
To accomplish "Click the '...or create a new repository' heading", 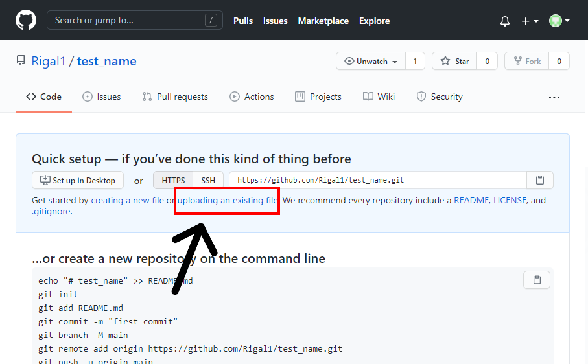I will 178,259.
